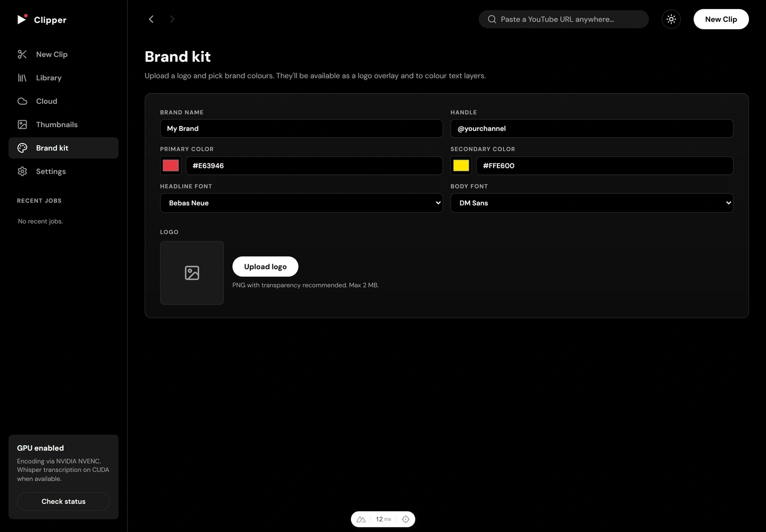Viewport: 766px width, 532px height.
Task: Click the Brand kit page heading
Action: (178, 56)
